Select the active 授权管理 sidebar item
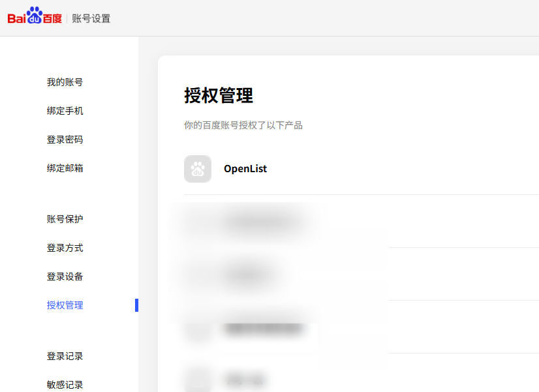 (x=65, y=305)
